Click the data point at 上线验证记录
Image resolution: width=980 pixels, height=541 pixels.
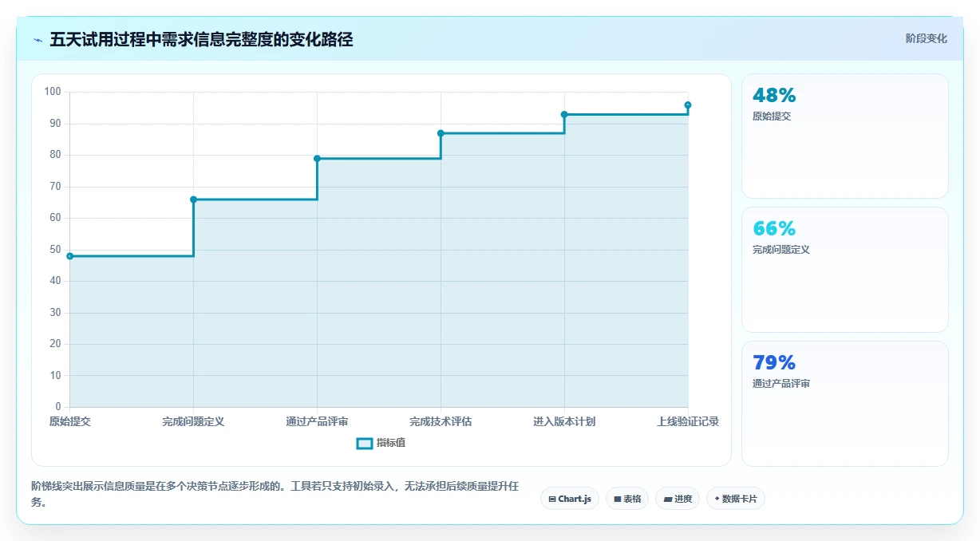(x=688, y=105)
